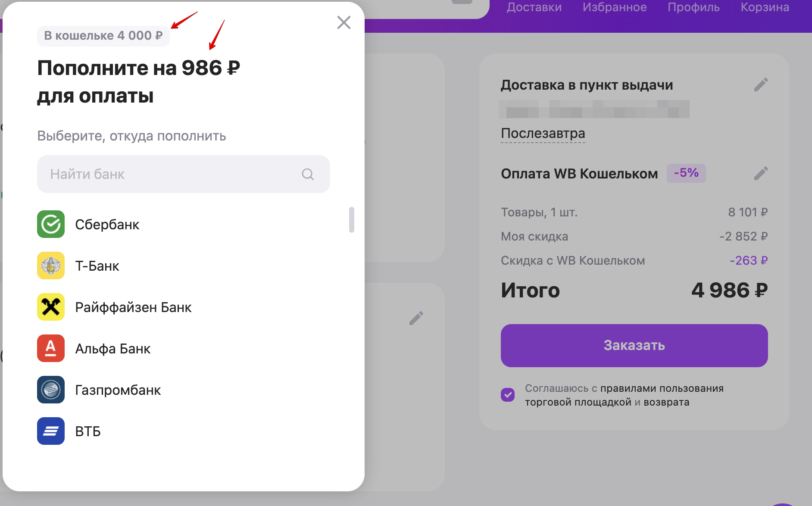The width and height of the screenshot is (812, 506).
Task: Close the wallet top-up dialog
Action: click(344, 22)
